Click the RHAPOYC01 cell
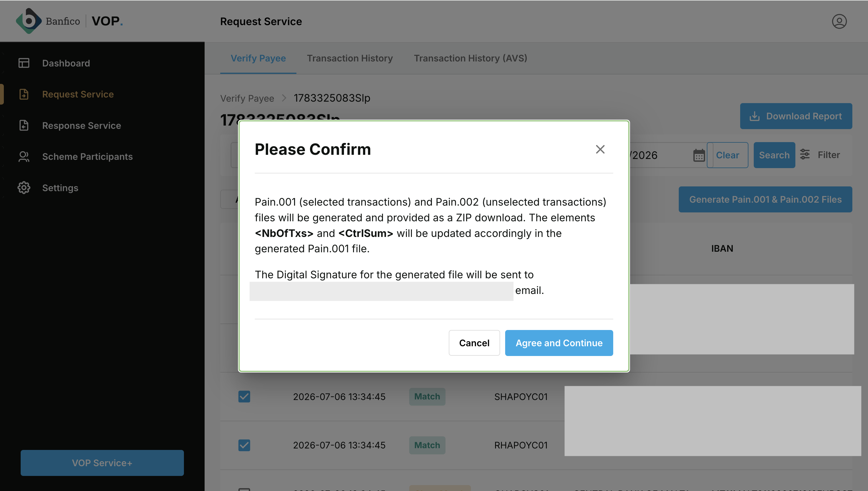The width and height of the screenshot is (868, 491). click(x=521, y=445)
